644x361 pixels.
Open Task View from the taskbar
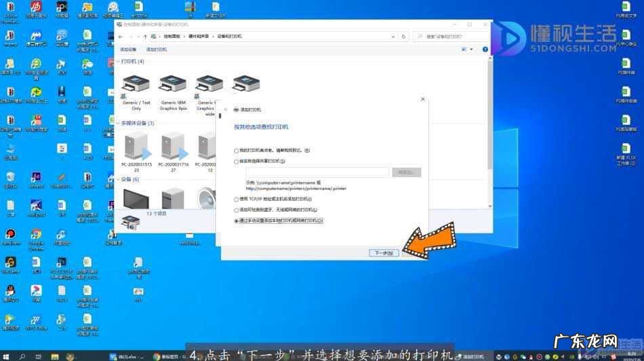pyautogui.click(x=38, y=356)
